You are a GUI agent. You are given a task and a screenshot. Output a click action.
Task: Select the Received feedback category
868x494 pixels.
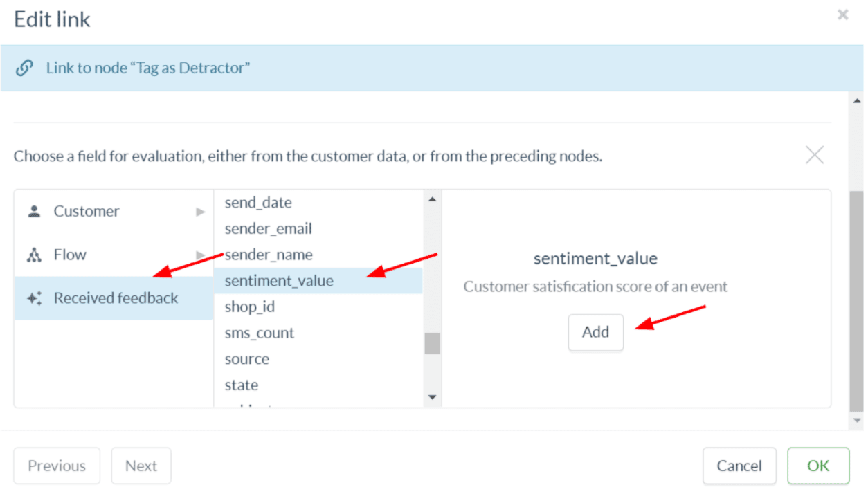coord(115,298)
